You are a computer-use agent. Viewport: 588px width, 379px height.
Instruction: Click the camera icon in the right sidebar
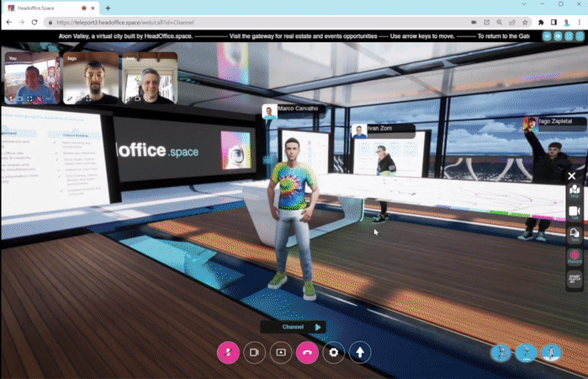(575, 212)
